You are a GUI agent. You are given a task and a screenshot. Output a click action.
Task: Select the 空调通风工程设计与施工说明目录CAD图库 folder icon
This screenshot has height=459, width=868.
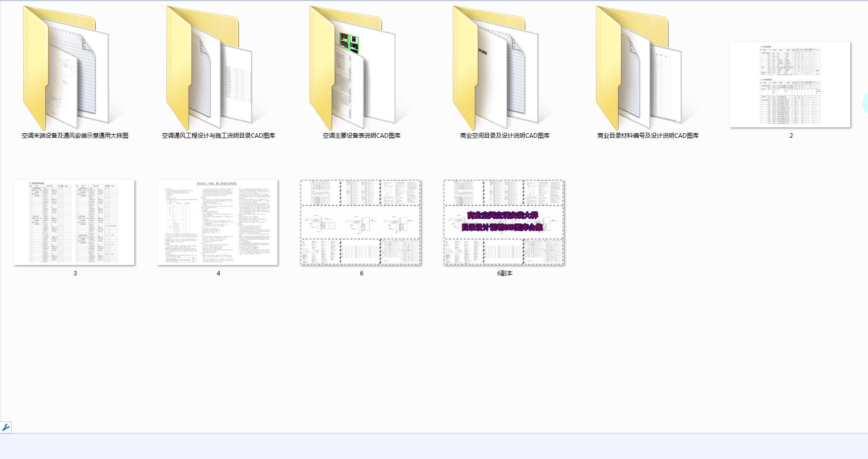(x=212, y=69)
